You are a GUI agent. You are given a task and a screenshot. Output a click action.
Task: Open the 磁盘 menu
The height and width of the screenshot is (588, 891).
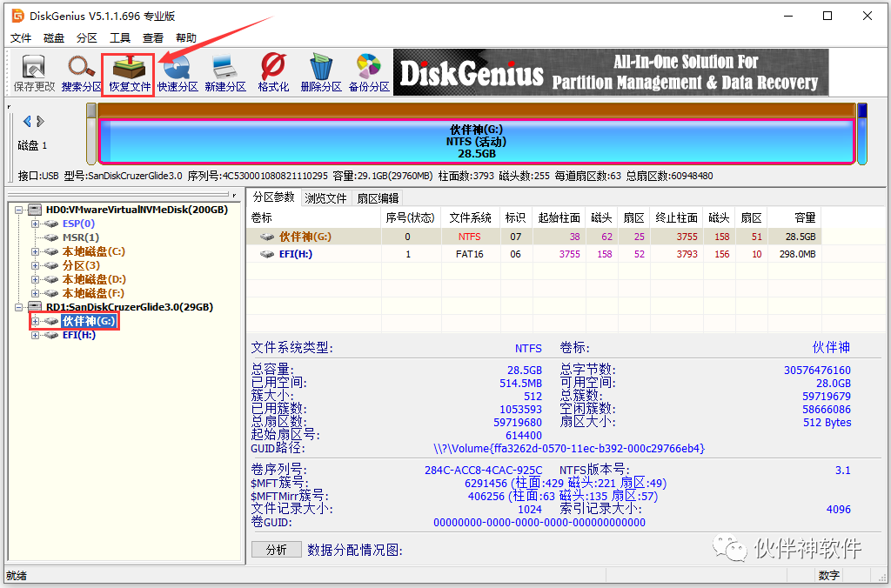coord(54,38)
